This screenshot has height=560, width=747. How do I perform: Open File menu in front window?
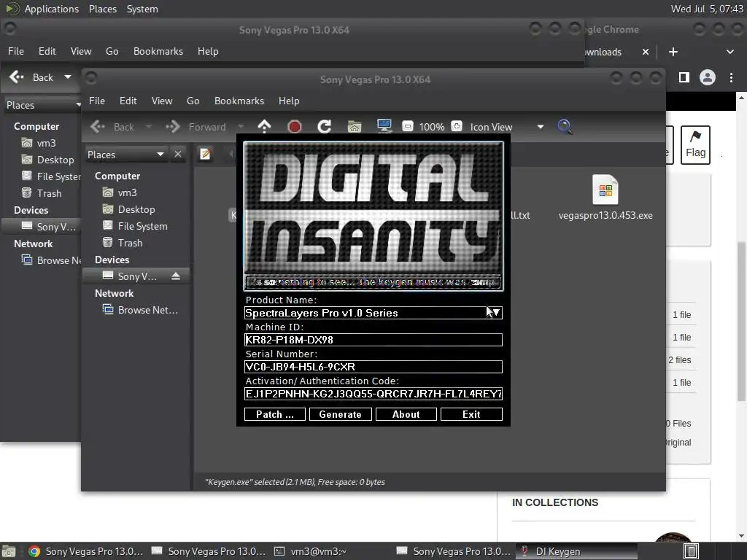[97, 101]
